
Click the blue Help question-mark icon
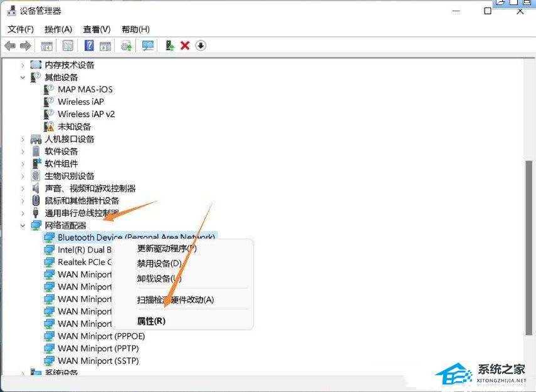[89, 45]
